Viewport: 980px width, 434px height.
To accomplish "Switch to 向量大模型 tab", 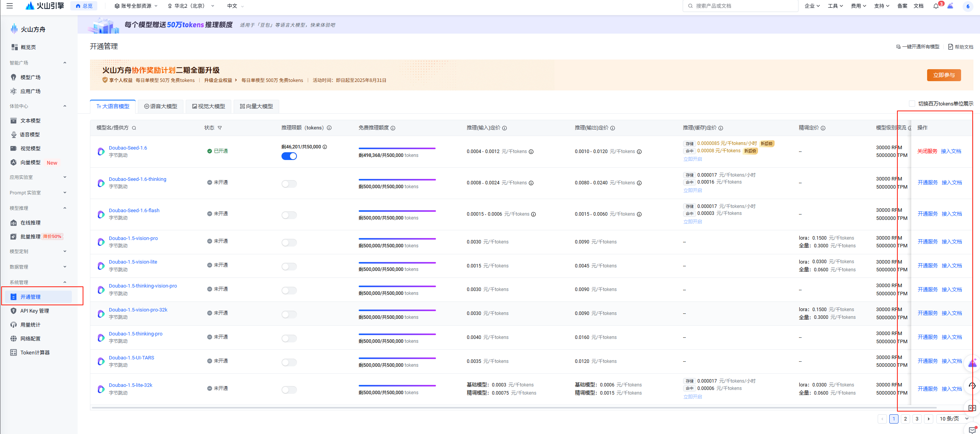I will pyautogui.click(x=256, y=106).
